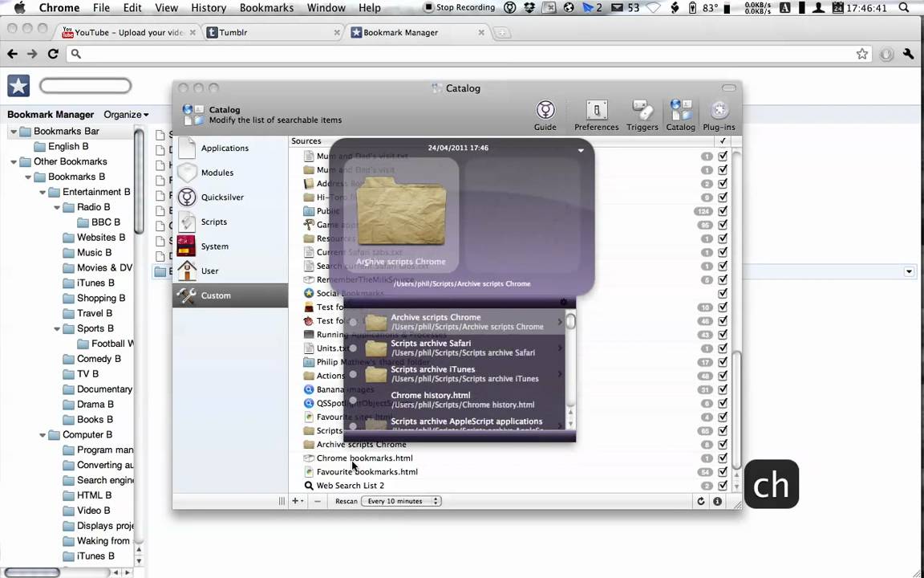Collapse the Entertainment B folder
This screenshot has width=924, height=578.
pyautogui.click(x=43, y=193)
